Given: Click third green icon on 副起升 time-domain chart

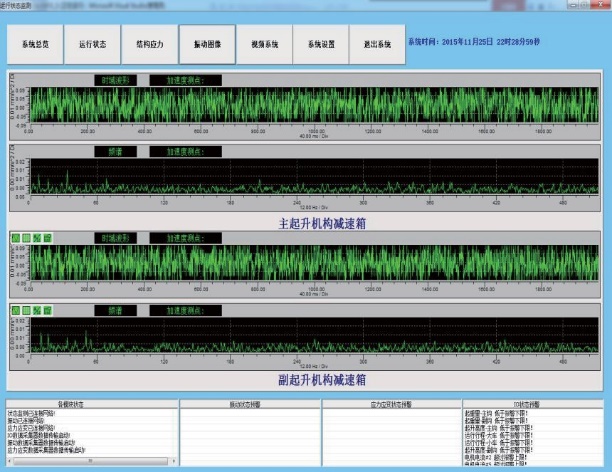Looking at the screenshot, I should [x=37, y=237].
